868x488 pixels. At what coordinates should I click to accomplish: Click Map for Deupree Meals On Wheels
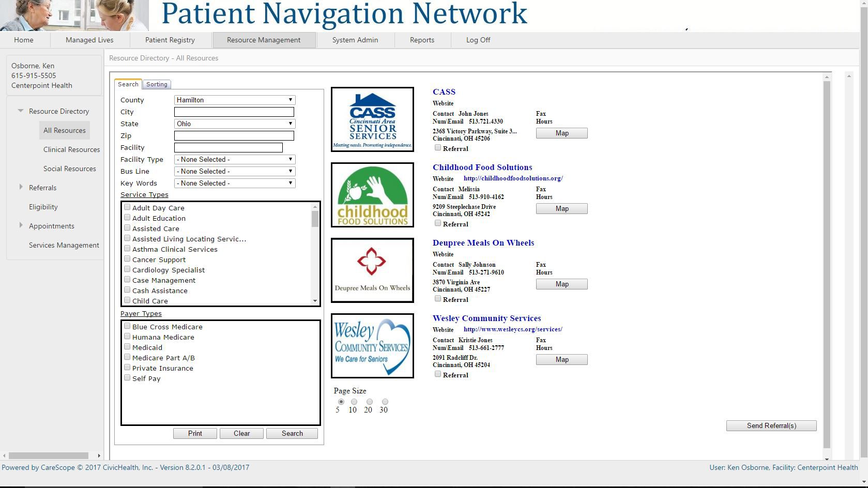[562, 284]
